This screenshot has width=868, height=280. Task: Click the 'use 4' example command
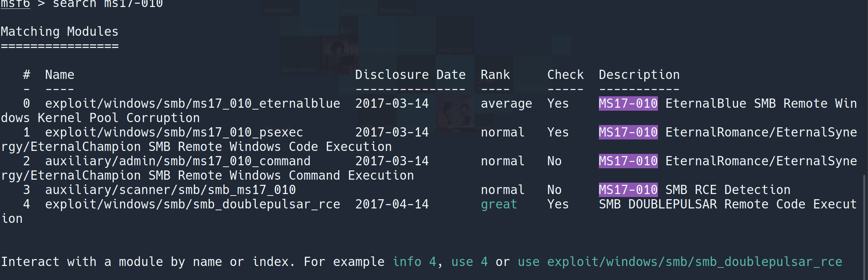pos(469,262)
